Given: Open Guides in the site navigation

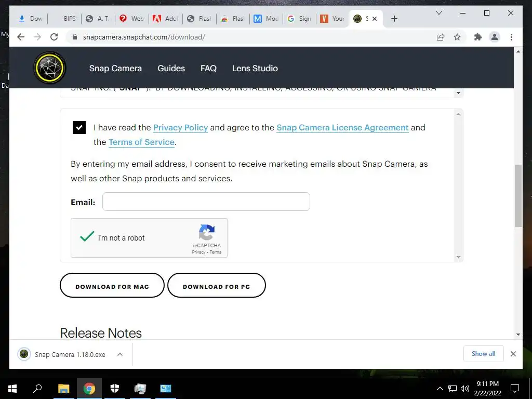Looking at the screenshot, I should click(171, 68).
